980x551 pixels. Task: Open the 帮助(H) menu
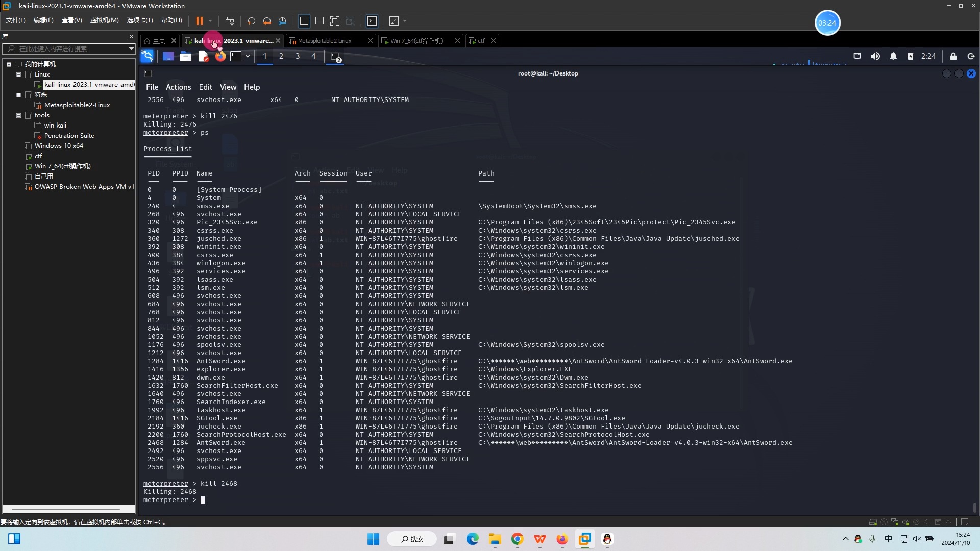171,20
